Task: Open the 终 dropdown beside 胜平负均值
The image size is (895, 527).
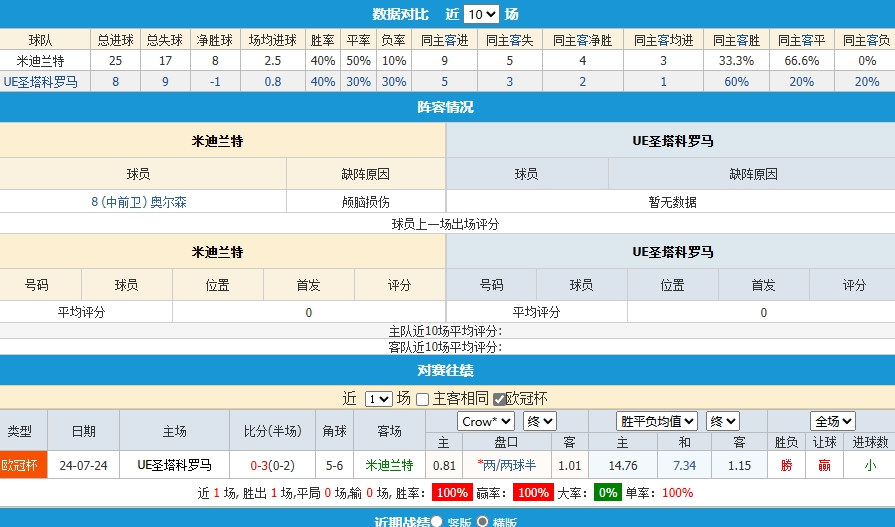Action: point(722,421)
